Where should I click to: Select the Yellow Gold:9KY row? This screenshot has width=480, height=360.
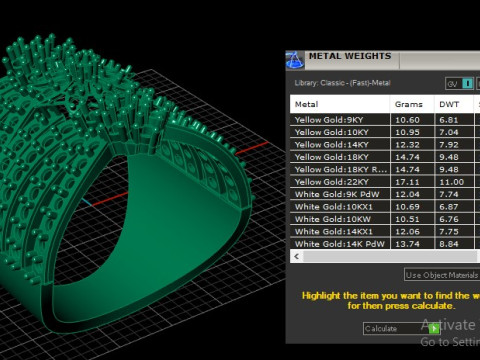click(385, 120)
